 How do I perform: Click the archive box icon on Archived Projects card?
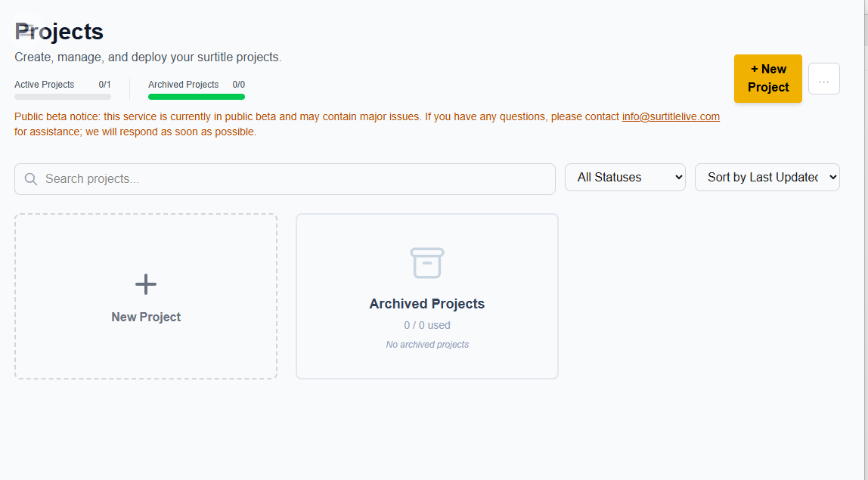click(x=426, y=263)
